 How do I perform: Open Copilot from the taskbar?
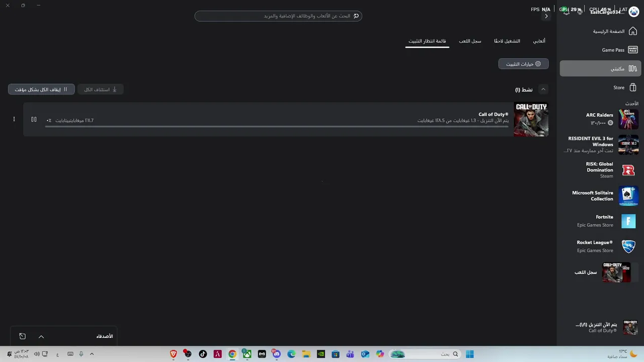380,354
